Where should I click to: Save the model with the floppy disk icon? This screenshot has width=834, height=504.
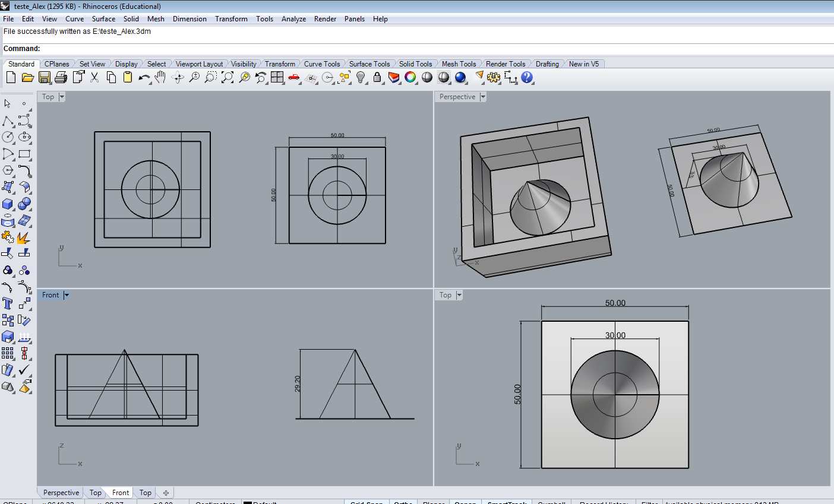45,77
